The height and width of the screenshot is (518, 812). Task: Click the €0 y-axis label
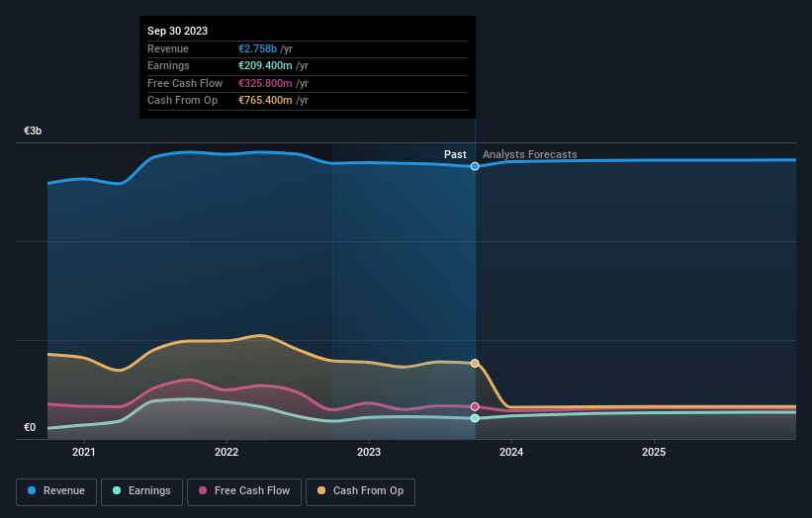(30, 427)
